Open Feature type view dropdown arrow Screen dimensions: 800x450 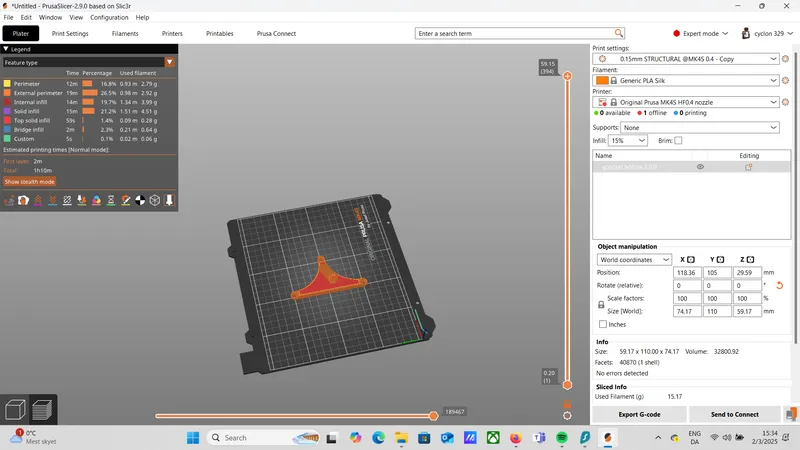169,62
